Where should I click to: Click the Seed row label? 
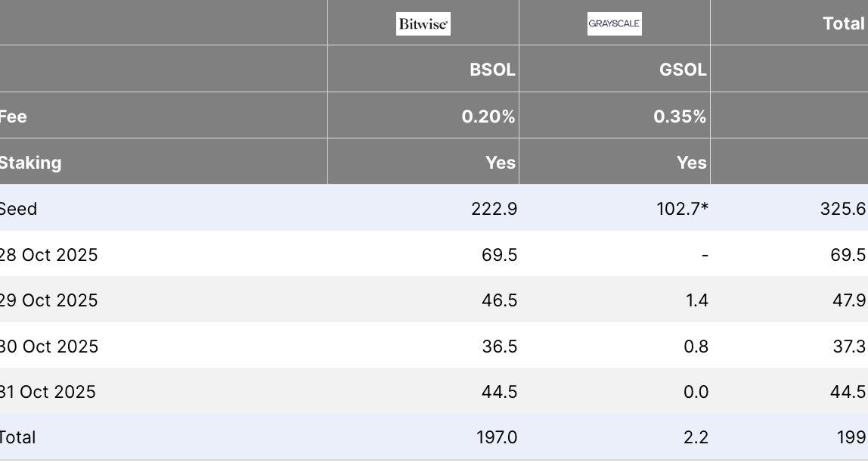18,209
